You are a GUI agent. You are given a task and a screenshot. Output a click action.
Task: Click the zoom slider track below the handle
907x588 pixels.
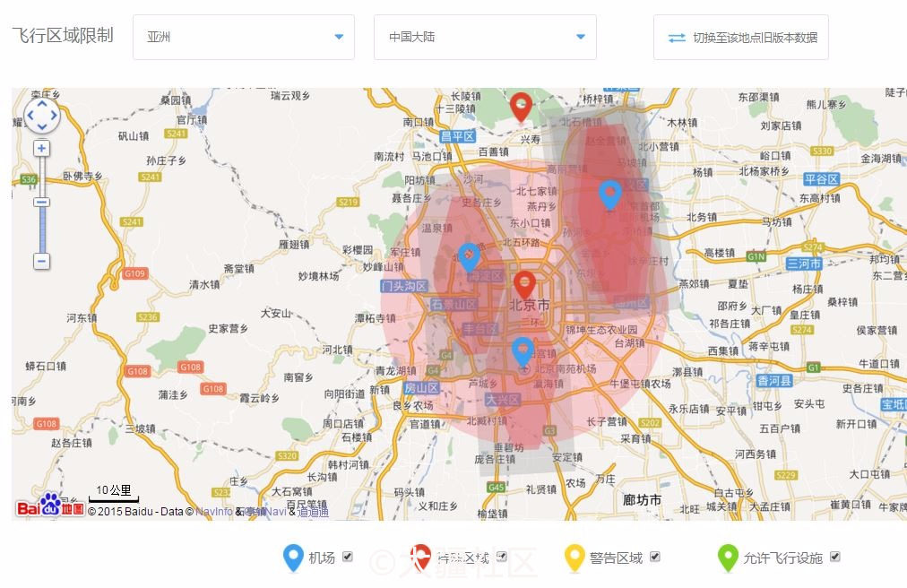tap(41, 230)
